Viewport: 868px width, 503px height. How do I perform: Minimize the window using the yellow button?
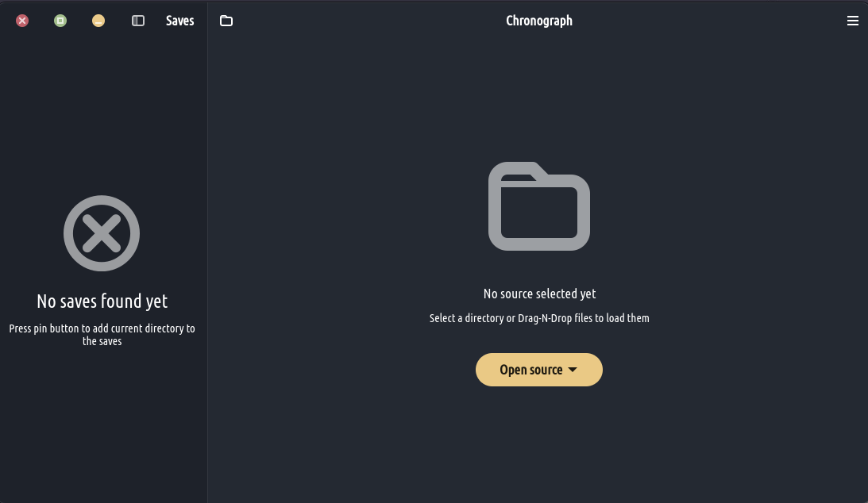pyautogui.click(x=98, y=21)
